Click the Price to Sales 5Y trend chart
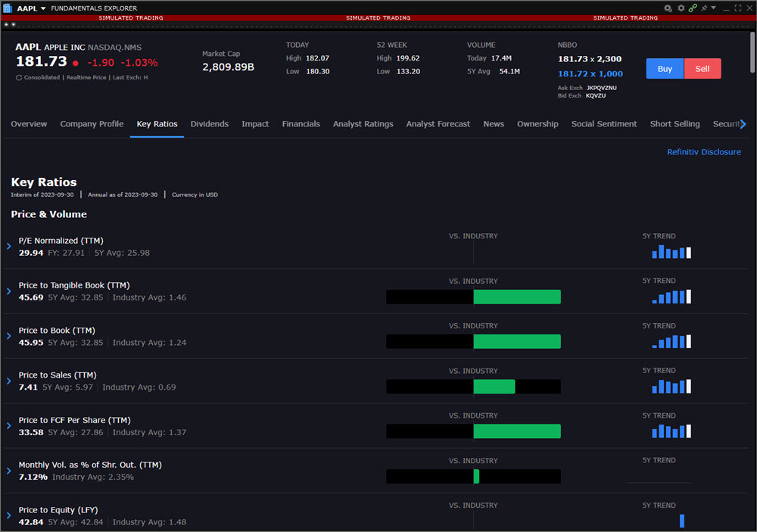This screenshot has height=532, width=757. pos(671,386)
